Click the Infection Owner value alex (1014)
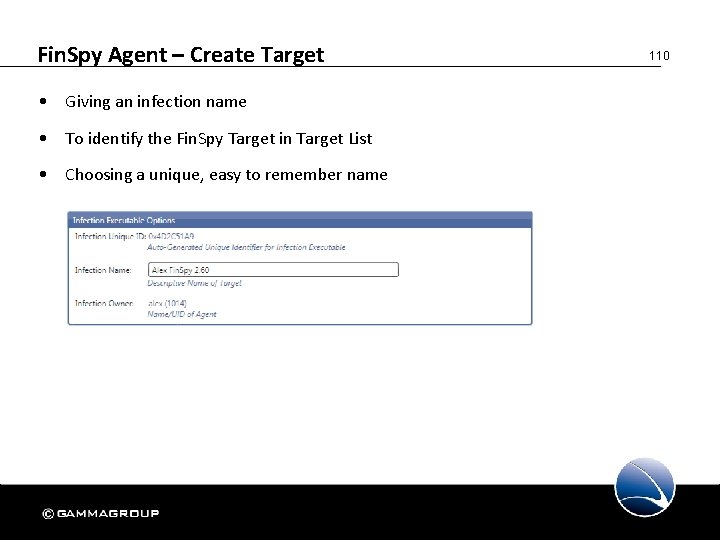The image size is (720, 540). 167,303
